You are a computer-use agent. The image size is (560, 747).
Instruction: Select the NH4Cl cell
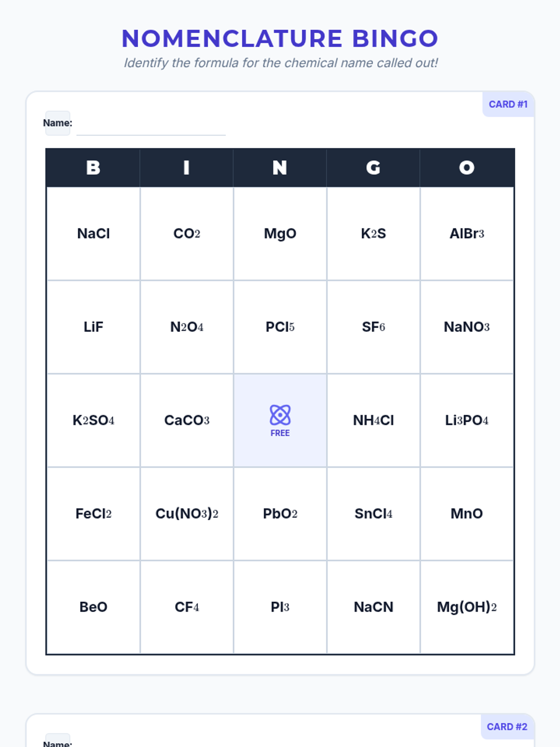click(x=373, y=420)
